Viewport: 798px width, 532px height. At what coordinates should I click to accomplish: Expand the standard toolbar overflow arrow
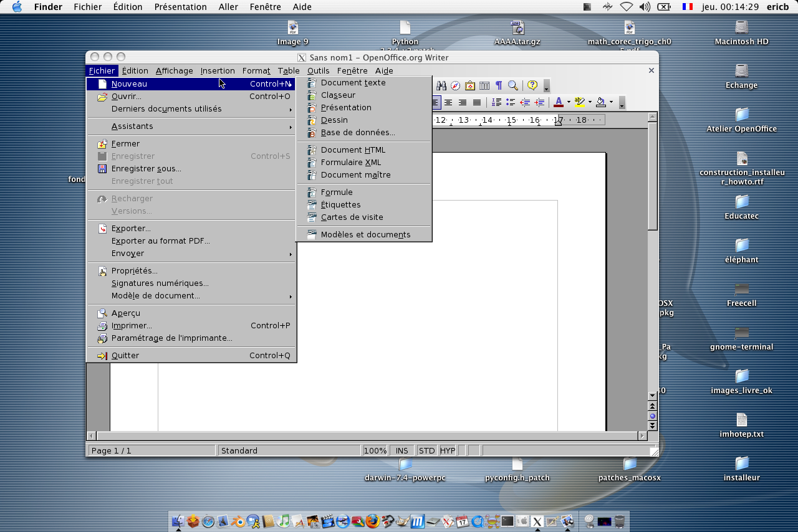tap(547, 86)
